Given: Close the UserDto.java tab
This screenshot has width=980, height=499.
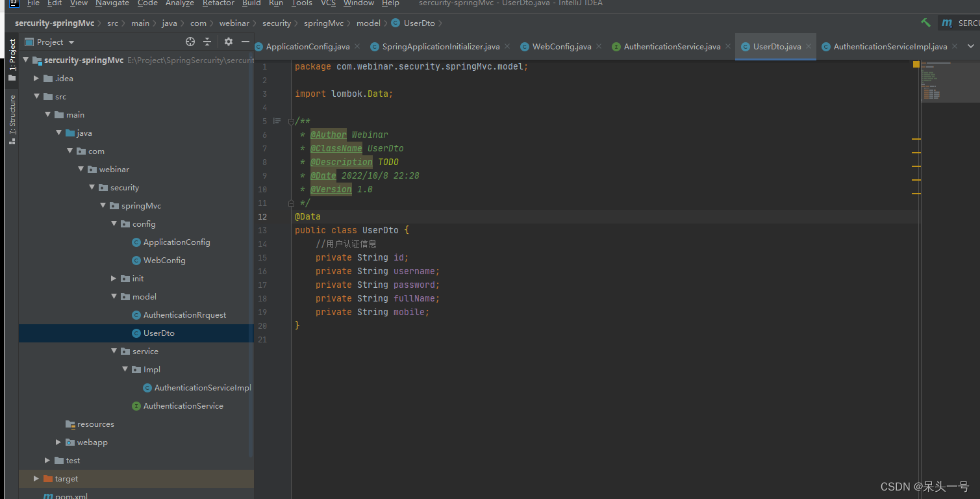Looking at the screenshot, I should pyautogui.click(x=808, y=47).
